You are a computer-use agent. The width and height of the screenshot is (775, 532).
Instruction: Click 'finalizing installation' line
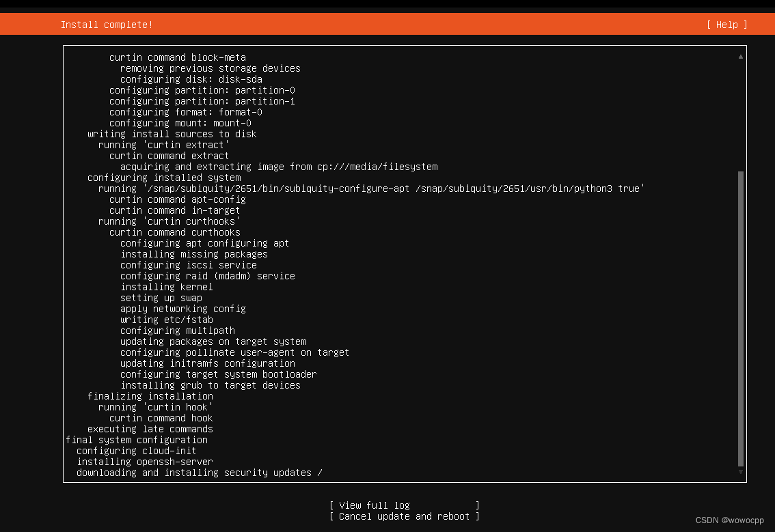(150, 396)
